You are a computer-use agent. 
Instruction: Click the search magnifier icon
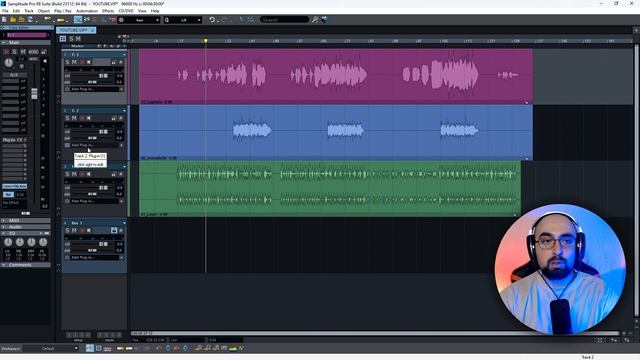pyautogui.click(x=315, y=20)
